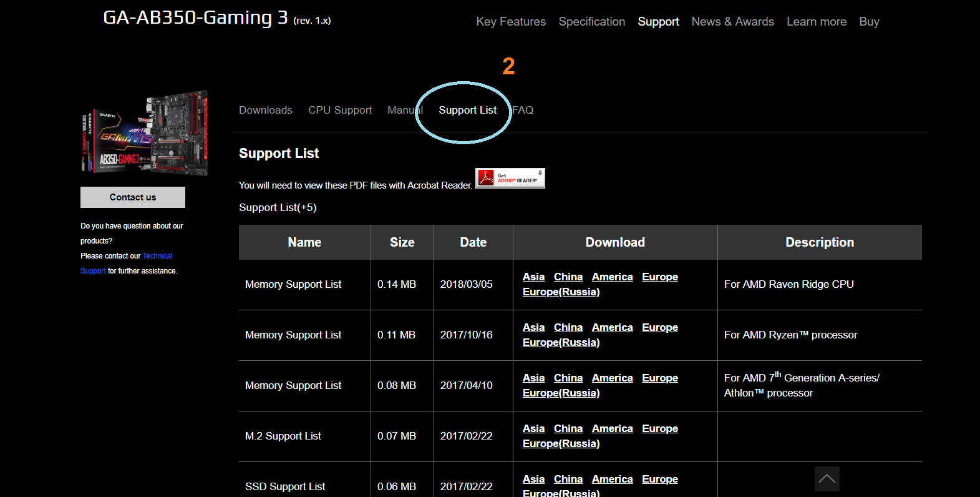
Task: Download M.2 Support List from America
Action: 613,428
